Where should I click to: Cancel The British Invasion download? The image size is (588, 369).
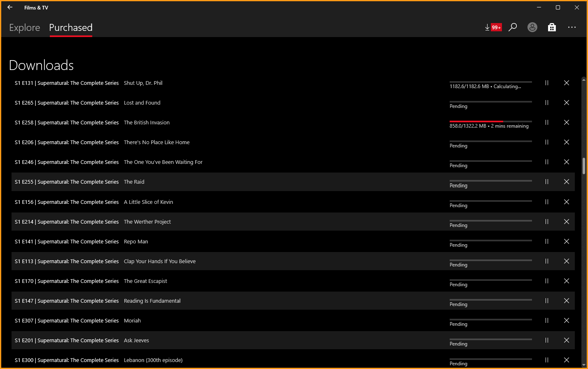point(567,122)
